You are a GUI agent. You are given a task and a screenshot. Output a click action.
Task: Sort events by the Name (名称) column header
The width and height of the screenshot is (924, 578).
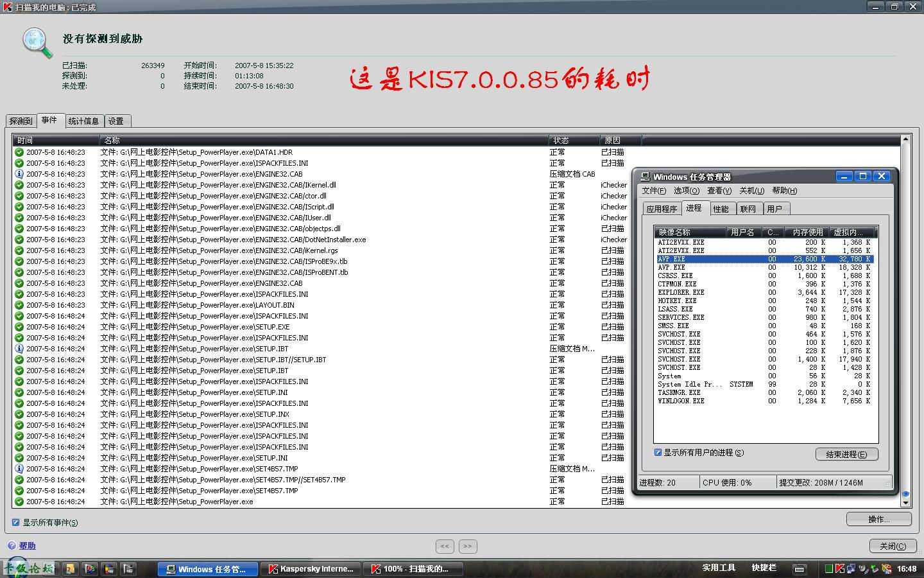point(324,140)
